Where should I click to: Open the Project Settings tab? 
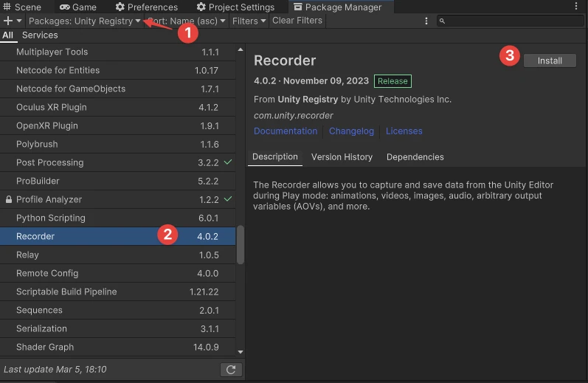point(235,7)
